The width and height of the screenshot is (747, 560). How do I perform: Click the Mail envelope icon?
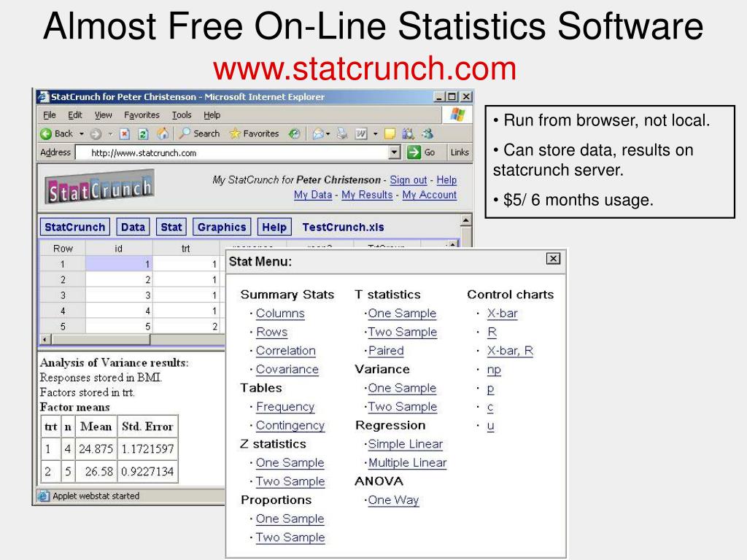[x=318, y=134]
